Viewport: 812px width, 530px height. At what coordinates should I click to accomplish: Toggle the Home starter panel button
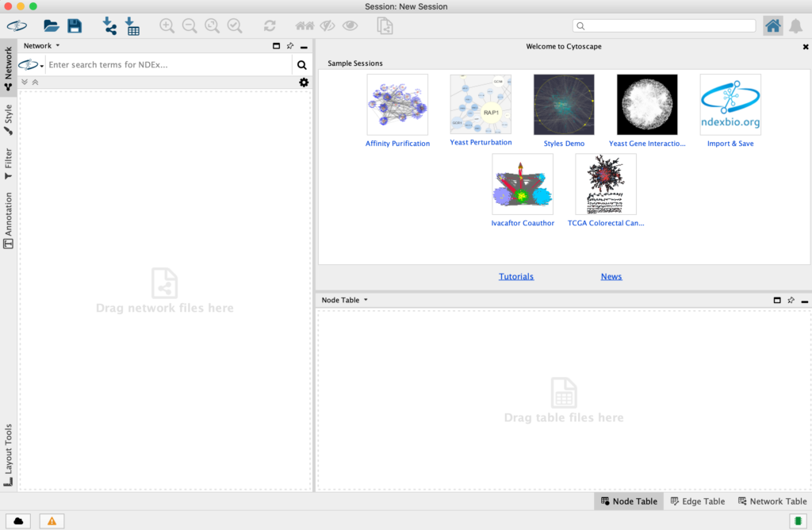tap(772, 26)
